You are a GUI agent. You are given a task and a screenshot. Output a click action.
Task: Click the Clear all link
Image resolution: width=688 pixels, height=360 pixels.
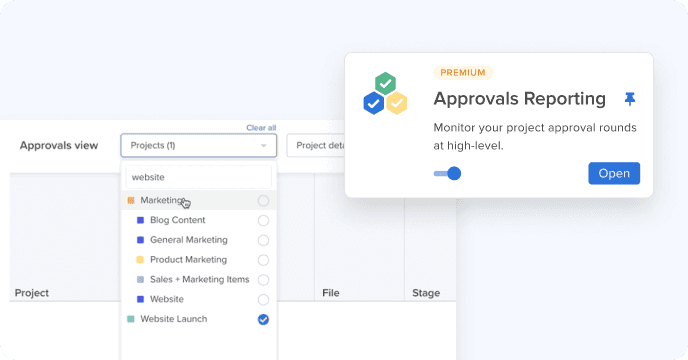tap(261, 128)
